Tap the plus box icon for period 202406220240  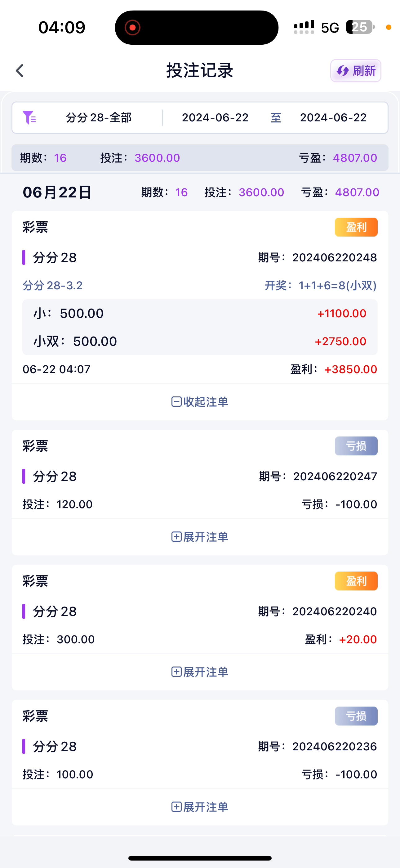176,672
